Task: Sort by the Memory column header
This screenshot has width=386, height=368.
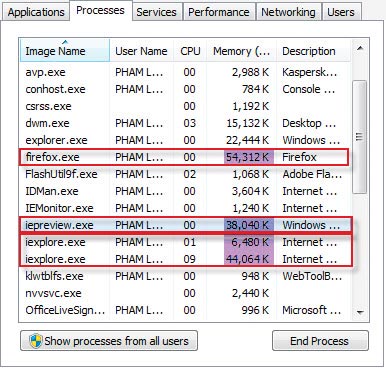Action: click(x=241, y=51)
